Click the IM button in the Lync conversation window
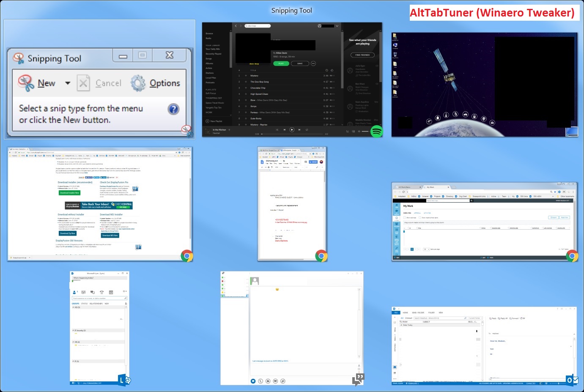 click(x=253, y=381)
